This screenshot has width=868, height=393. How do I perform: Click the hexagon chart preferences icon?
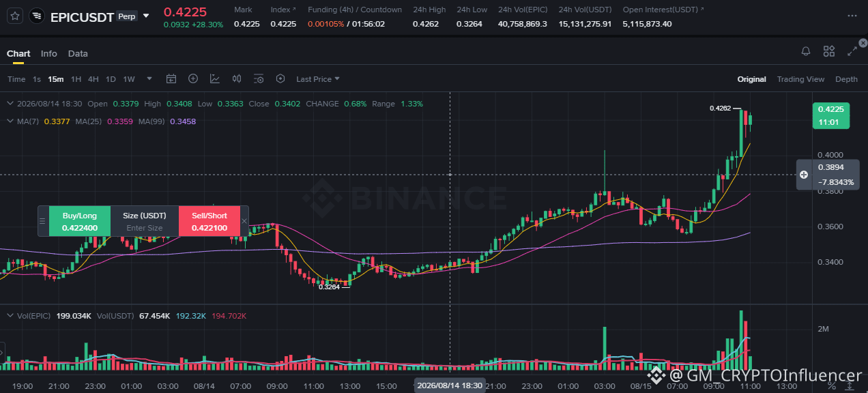point(280,79)
